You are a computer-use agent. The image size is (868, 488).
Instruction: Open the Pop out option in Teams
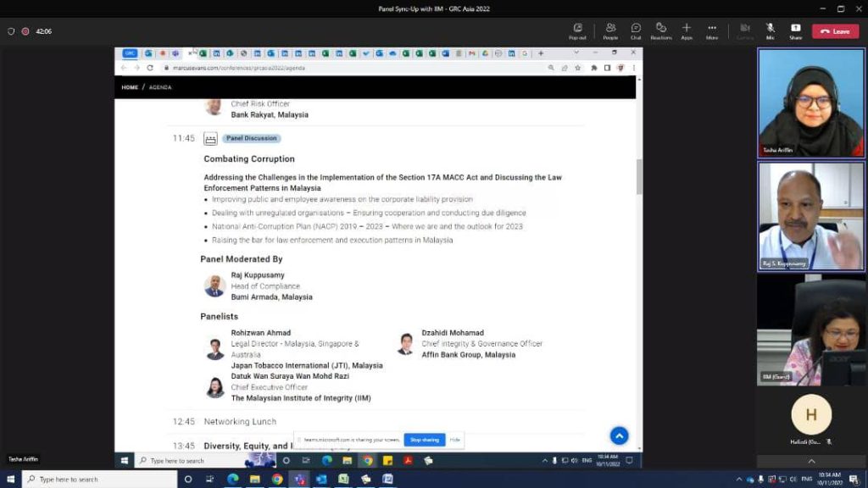(577, 31)
